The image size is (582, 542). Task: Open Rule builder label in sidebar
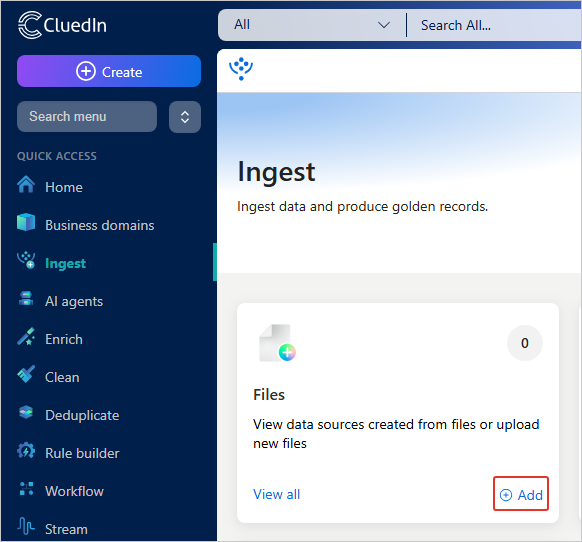82,453
